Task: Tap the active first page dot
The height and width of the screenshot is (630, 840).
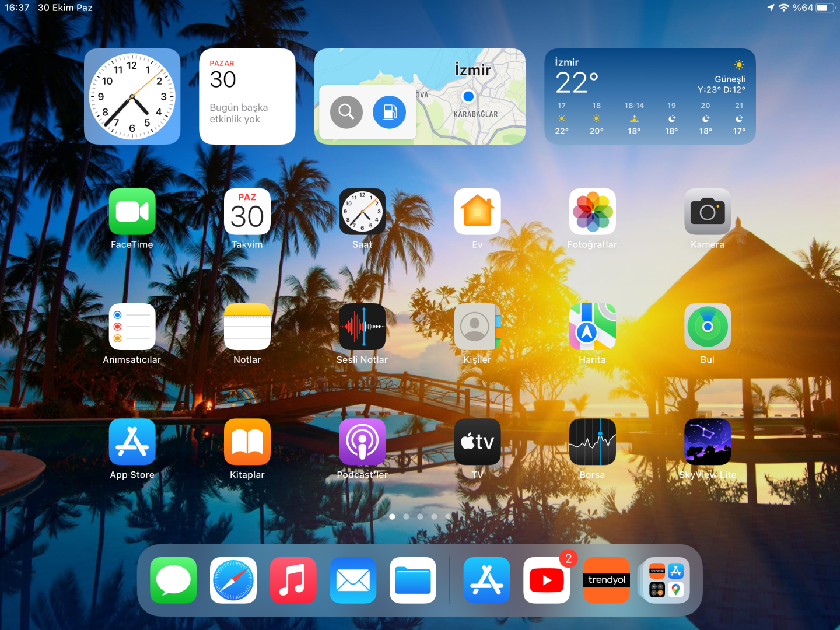Action: (x=392, y=516)
